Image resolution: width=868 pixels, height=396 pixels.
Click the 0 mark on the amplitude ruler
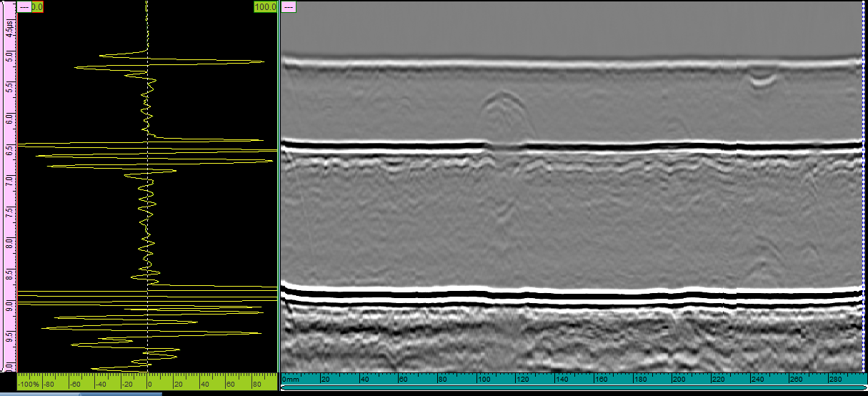(149, 385)
